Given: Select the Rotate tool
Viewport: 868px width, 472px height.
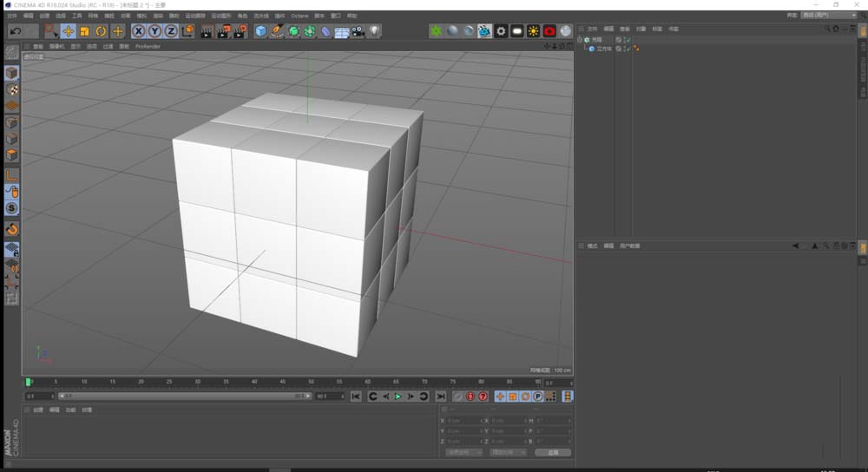Looking at the screenshot, I should coord(101,31).
